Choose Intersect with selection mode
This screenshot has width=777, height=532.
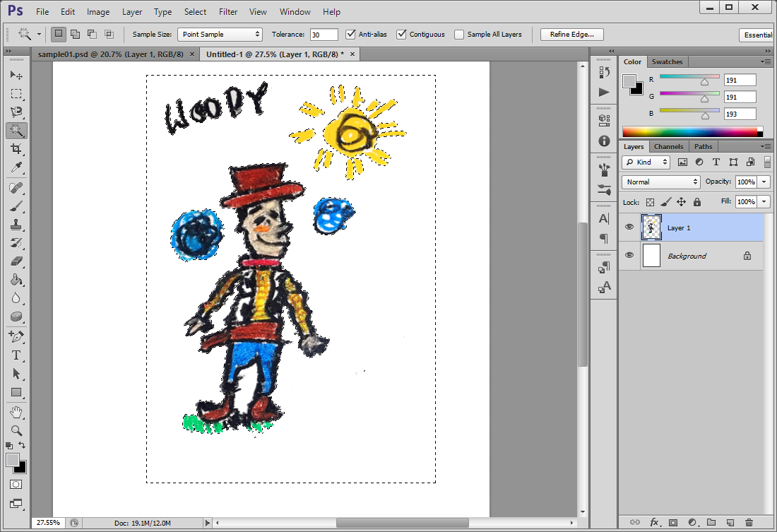click(x=109, y=34)
